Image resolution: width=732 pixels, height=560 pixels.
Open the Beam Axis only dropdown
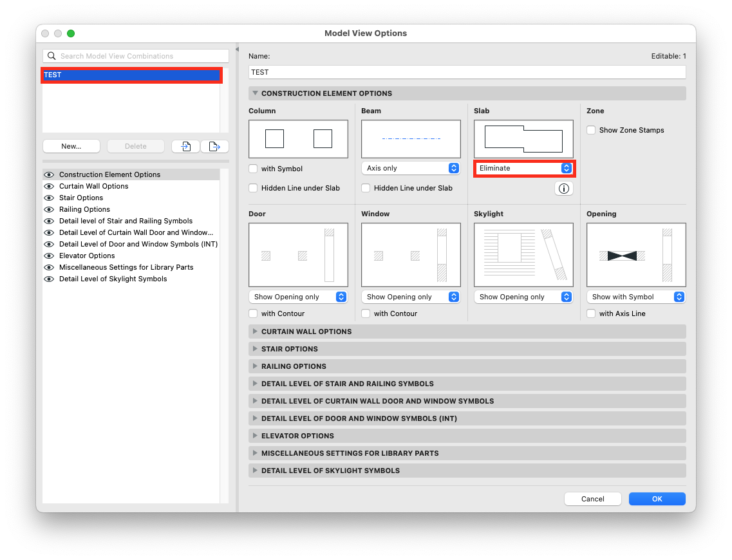(410, 168)
